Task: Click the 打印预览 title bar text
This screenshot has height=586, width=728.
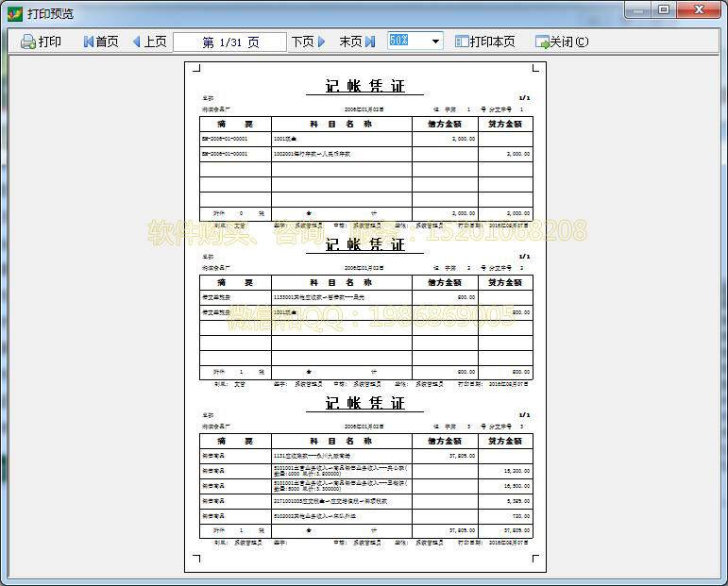Action: click(51, 13)
